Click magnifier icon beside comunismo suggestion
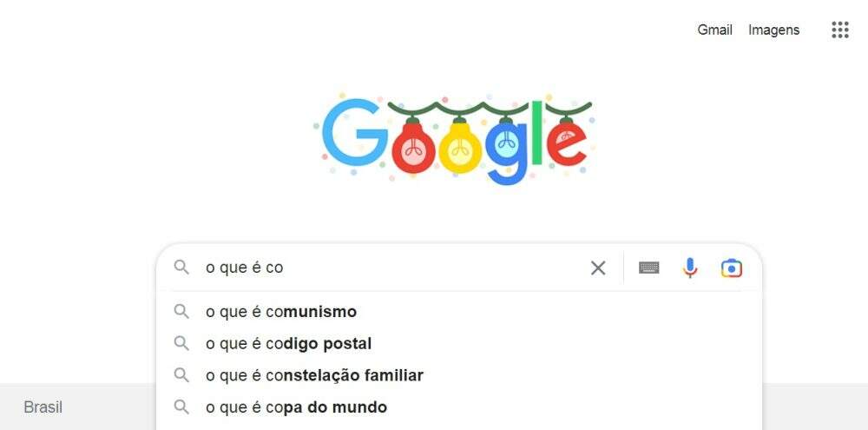This screenshot has height=430, width=868. (x=181, y=311)
